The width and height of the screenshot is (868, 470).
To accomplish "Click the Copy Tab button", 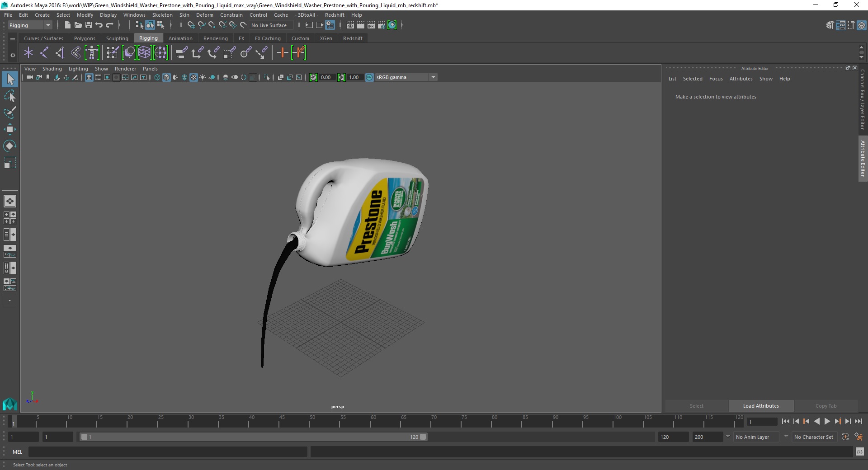I will (826, 406).
